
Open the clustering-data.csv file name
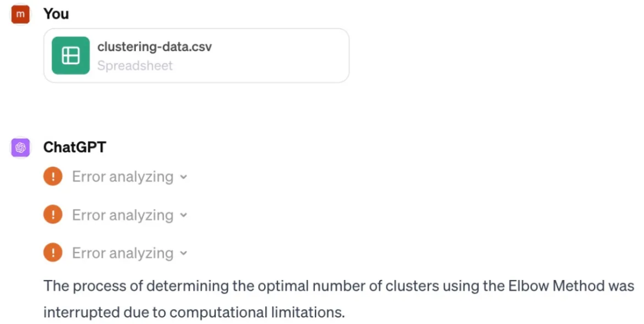coord(154,46)
